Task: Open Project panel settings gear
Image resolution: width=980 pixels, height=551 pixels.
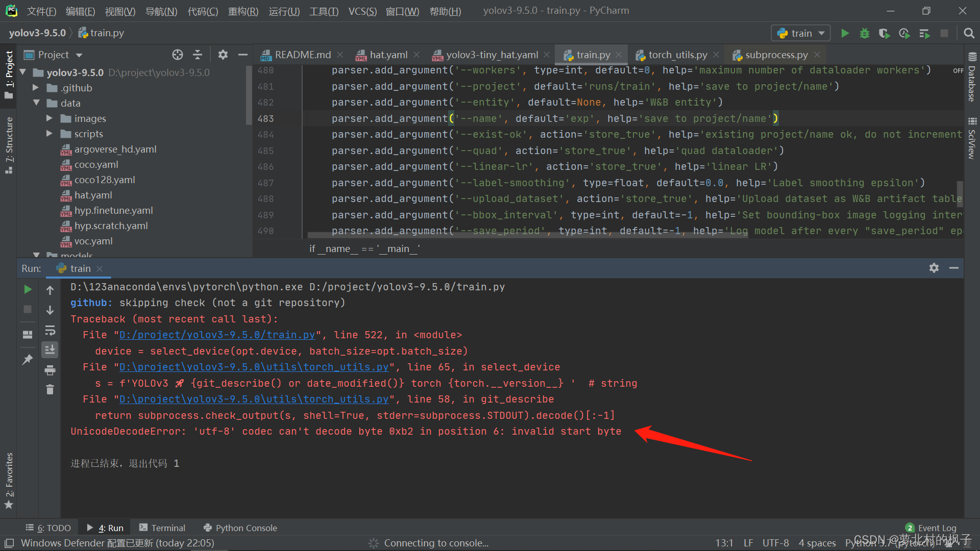Action: 223,55
